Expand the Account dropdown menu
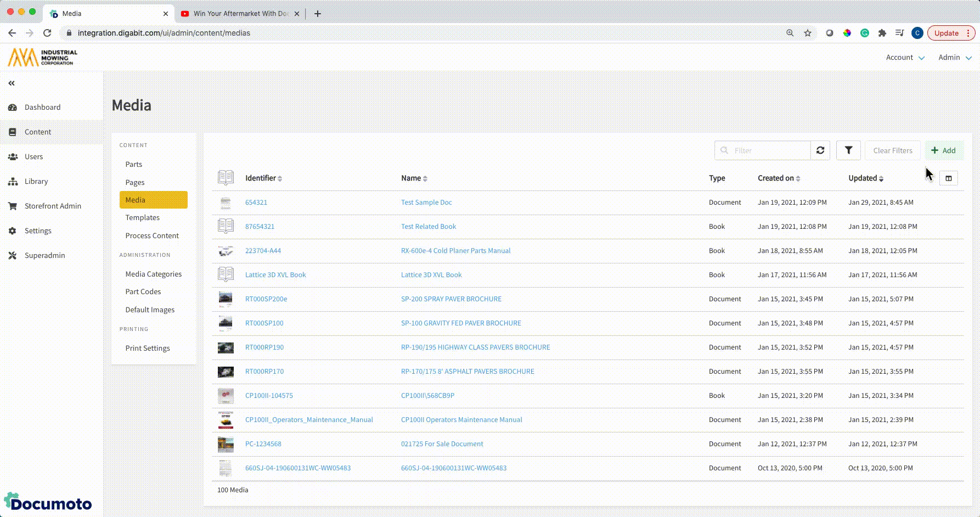 905,58
